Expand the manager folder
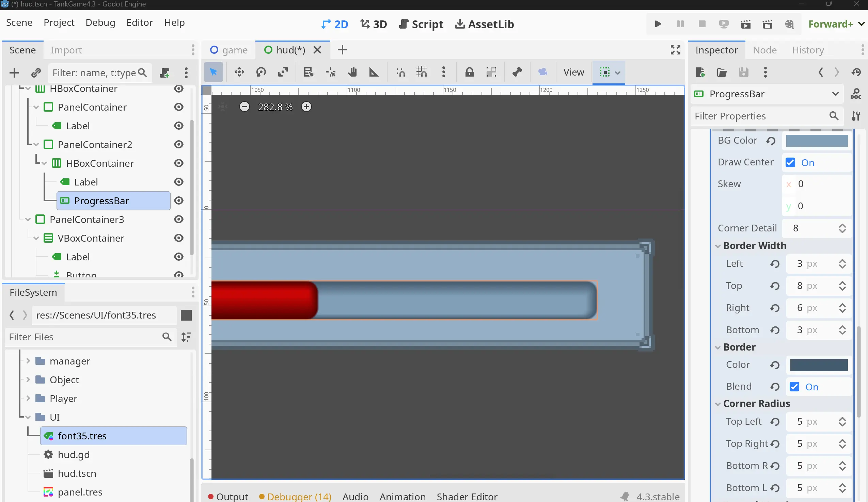The width and height of the screenshot is (868, 502). click(x=28, y=361)
